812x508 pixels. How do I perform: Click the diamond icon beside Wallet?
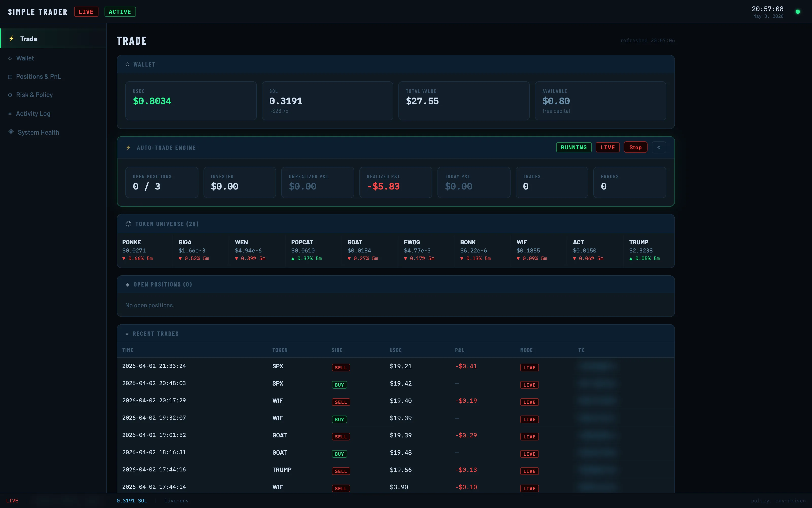[10, 58]
